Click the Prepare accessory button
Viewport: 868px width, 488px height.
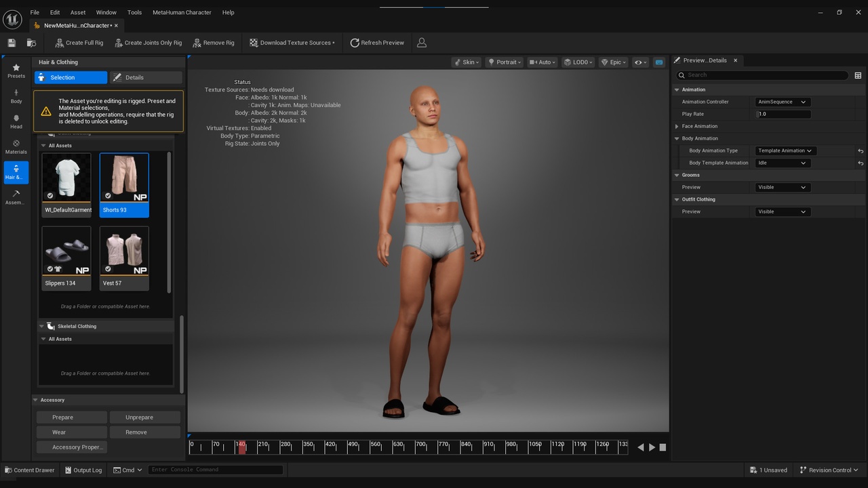coord(72,418)
